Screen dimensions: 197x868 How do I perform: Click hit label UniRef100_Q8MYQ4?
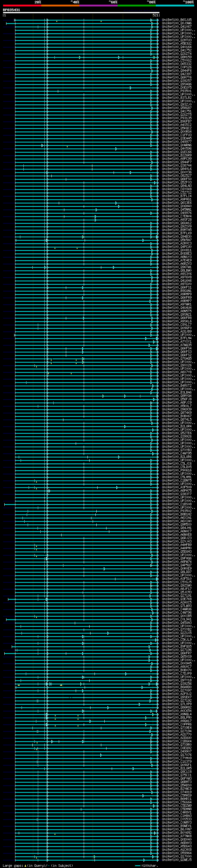[x=177, y=396]
